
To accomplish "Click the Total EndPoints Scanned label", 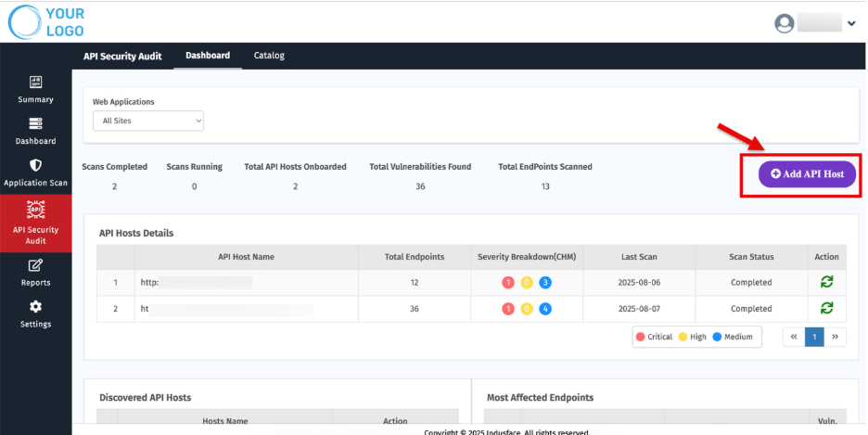I will click(545, 167).
